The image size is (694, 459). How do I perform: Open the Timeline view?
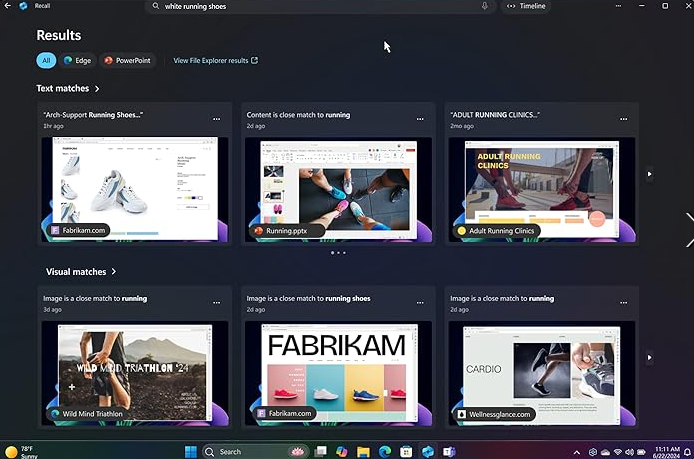tap(526, 6)
